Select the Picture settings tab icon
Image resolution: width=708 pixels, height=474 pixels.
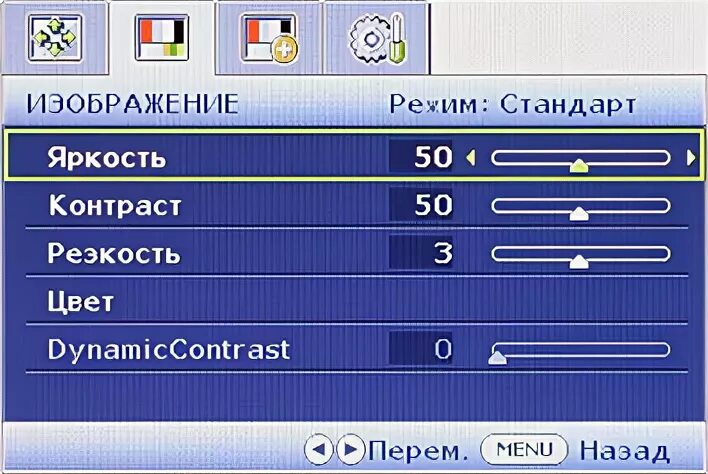click(x=162, y=38)
